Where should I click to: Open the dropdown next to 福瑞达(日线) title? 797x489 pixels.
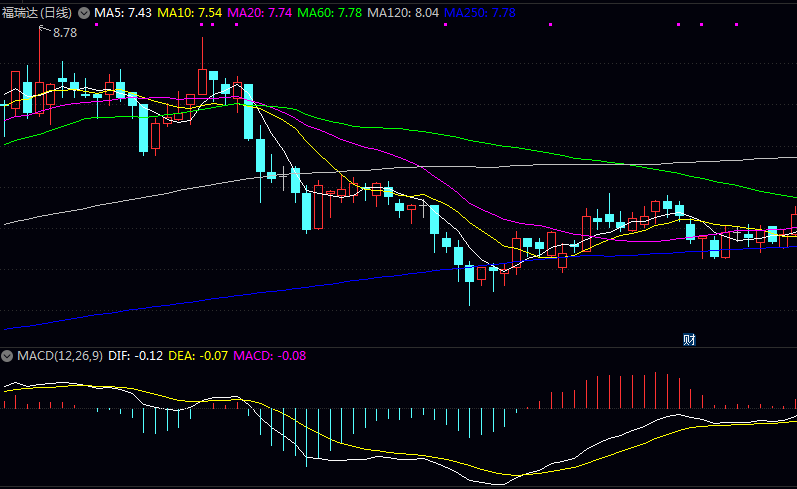pos(84,13)
